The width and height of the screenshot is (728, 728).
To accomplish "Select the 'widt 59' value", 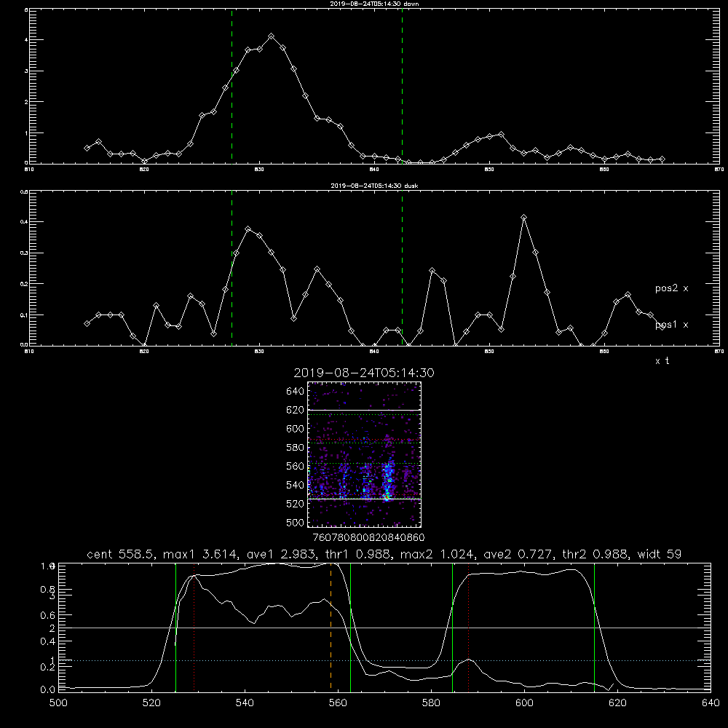I will point(660,554).
